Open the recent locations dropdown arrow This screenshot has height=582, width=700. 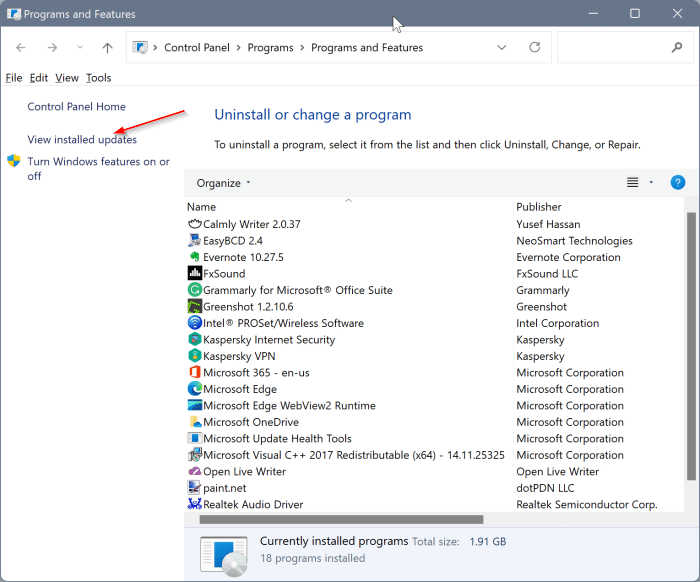pos(80,47)
